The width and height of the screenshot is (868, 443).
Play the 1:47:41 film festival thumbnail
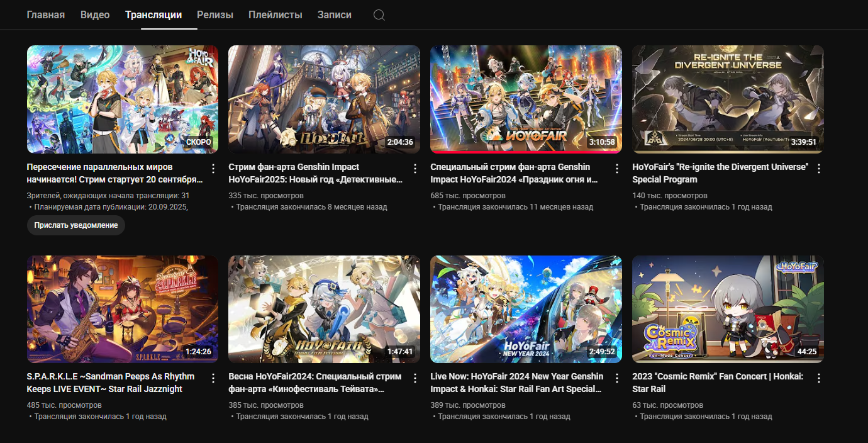325,309
